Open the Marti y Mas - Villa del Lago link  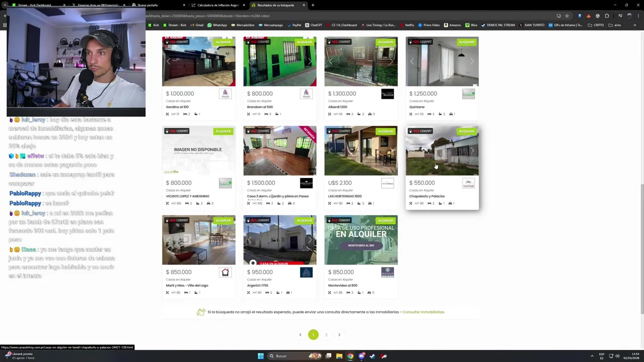pos(187,286)
